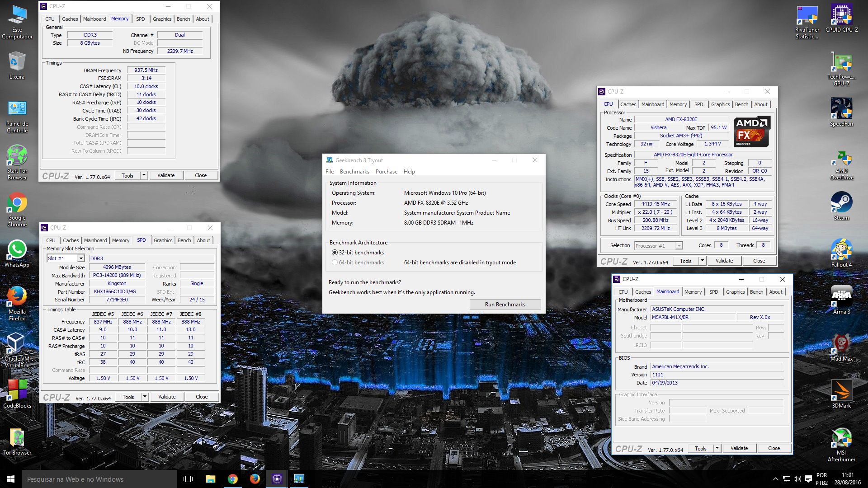Open Tor Browser folder icon

click(x=17, y=442)
